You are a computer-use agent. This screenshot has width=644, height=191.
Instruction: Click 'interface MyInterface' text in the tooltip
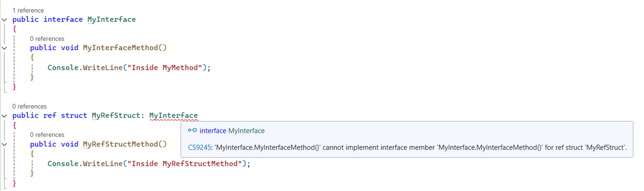tap(232, 131)
